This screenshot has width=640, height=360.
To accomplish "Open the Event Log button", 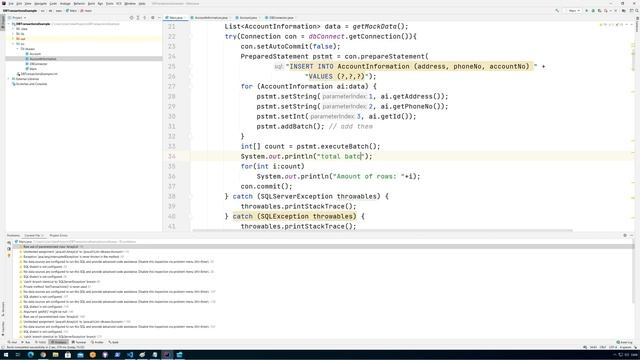I will pos(625,342).
